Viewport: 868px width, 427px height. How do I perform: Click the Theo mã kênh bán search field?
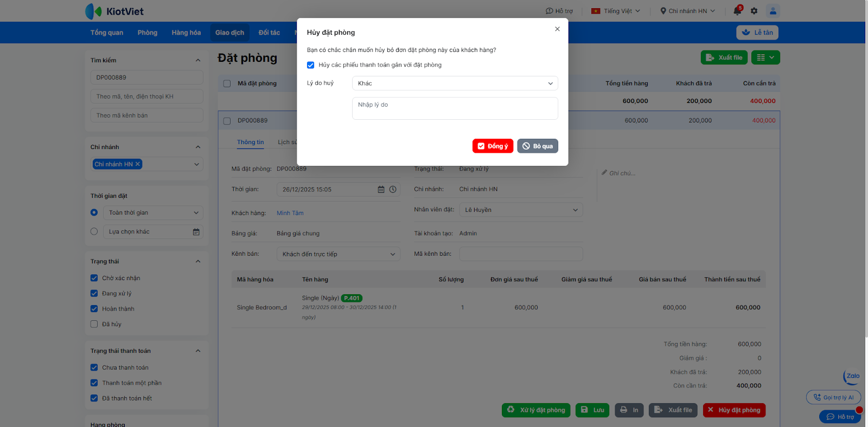coord(147,115)
